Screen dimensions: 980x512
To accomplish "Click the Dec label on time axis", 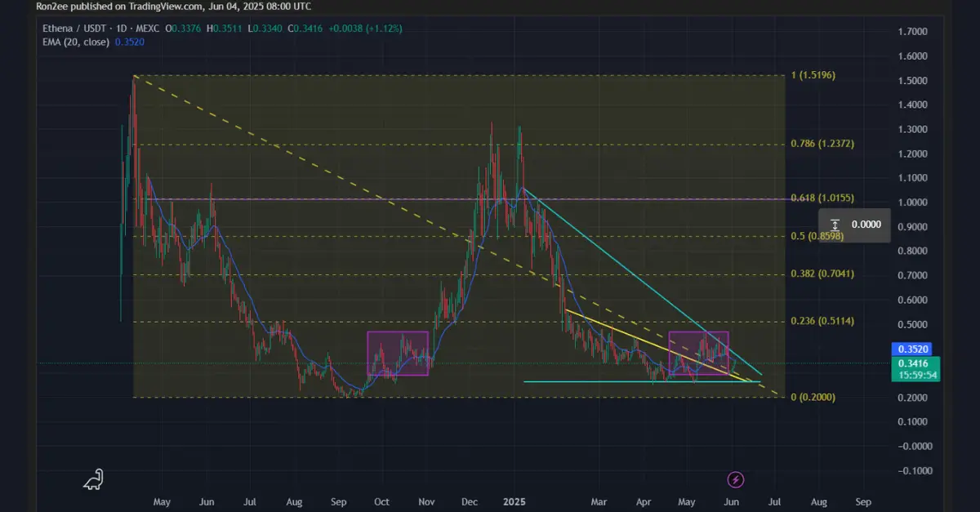I will click(470, 501).
